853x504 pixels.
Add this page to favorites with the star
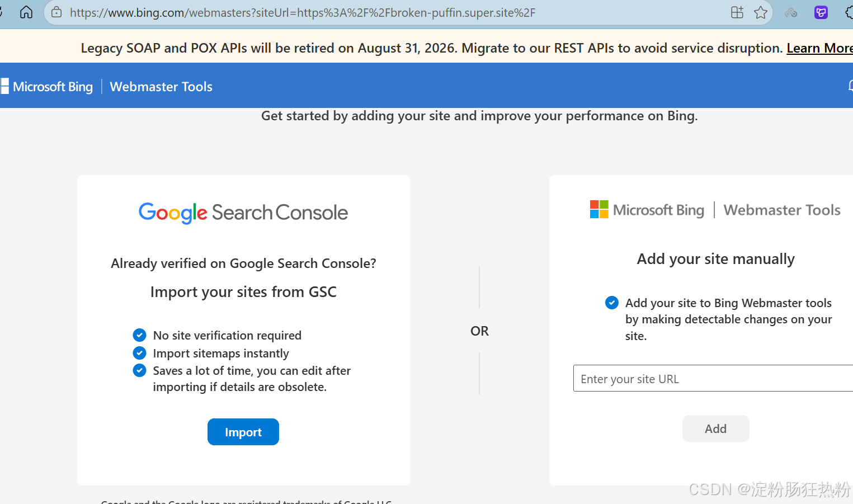[x=761, y=12]
